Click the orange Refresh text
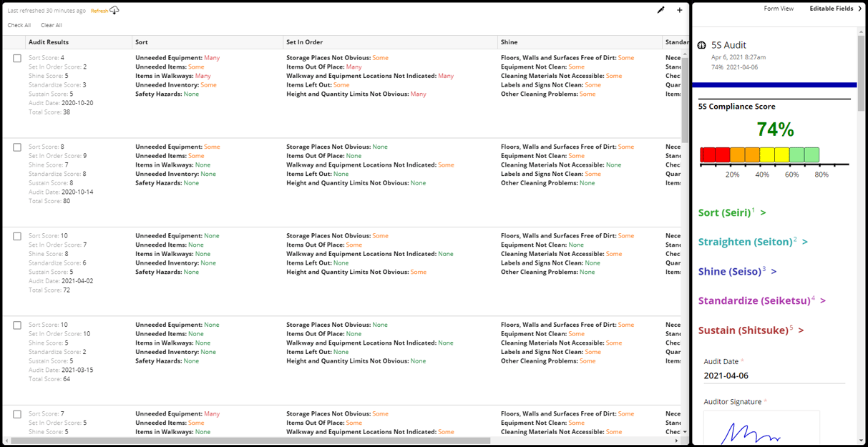Image resolution: width=868 pixels, height=447 pixels. tap(98, 10)
